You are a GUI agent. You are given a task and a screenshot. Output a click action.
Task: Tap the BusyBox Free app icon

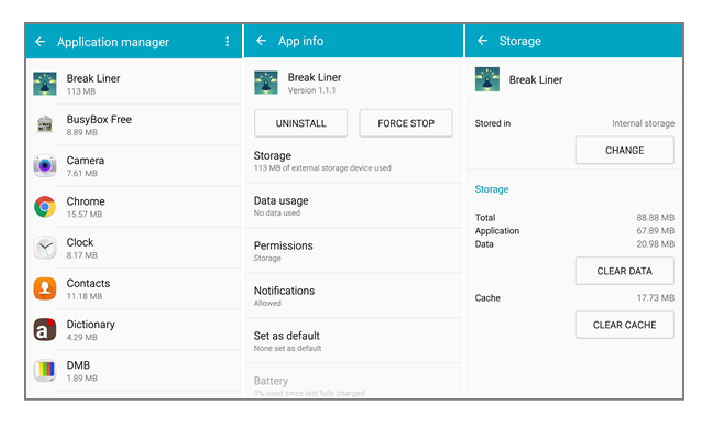(x=45, y=124)
